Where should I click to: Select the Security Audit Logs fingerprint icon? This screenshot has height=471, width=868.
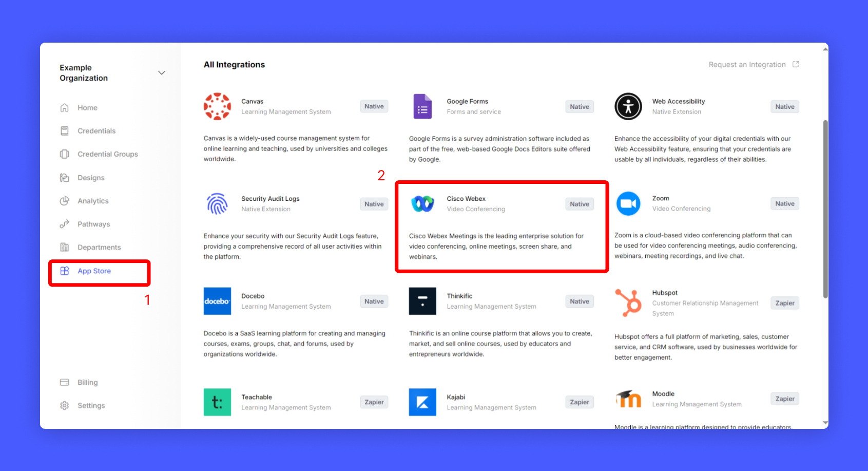pyautogui.click(x=217, y=204)
